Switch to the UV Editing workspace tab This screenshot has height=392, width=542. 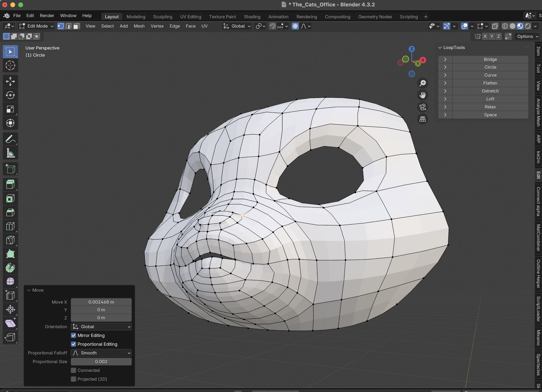191,17
